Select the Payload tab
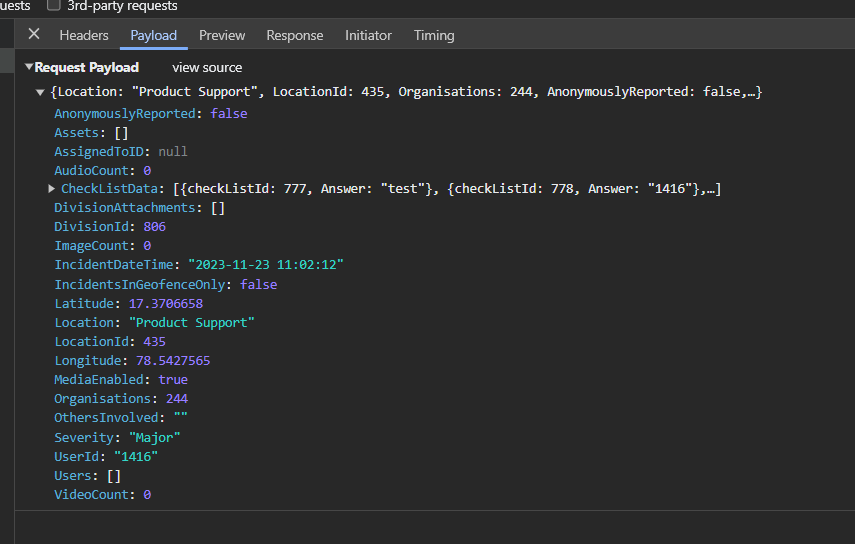 (153, 35)
